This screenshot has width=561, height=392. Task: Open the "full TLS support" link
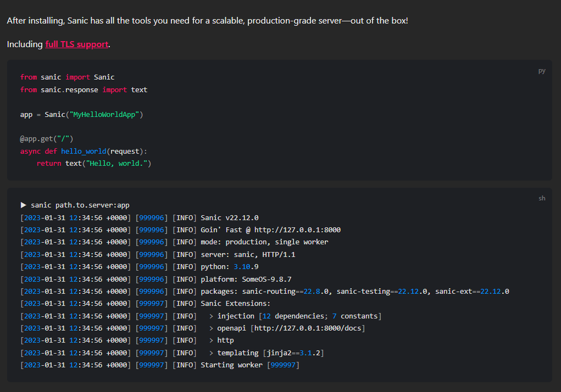coord(77,44)
